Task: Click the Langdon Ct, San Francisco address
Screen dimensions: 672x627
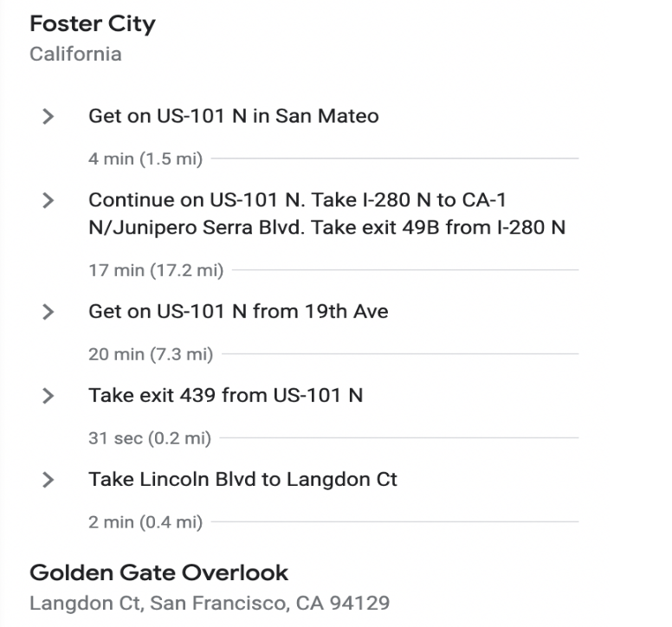Action: pos(210,603)
